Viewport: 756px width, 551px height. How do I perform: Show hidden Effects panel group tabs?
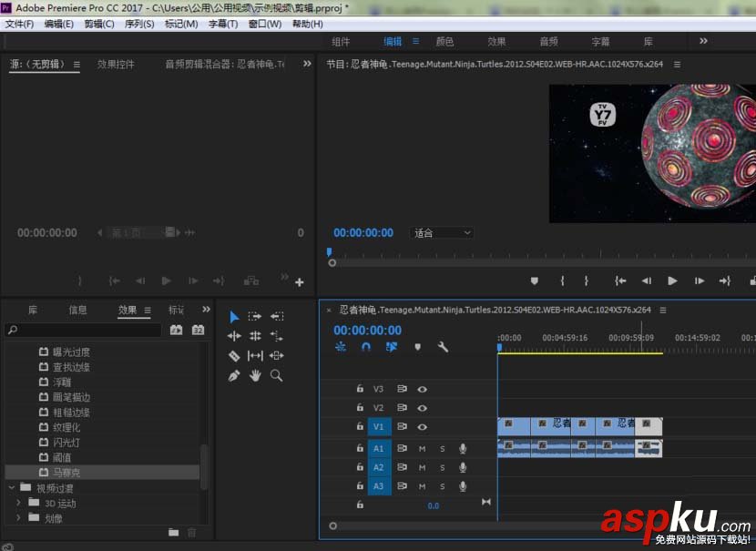pos(207,310)
